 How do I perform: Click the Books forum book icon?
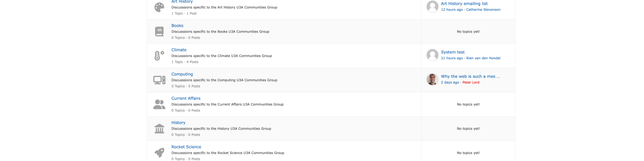point(159,32)
